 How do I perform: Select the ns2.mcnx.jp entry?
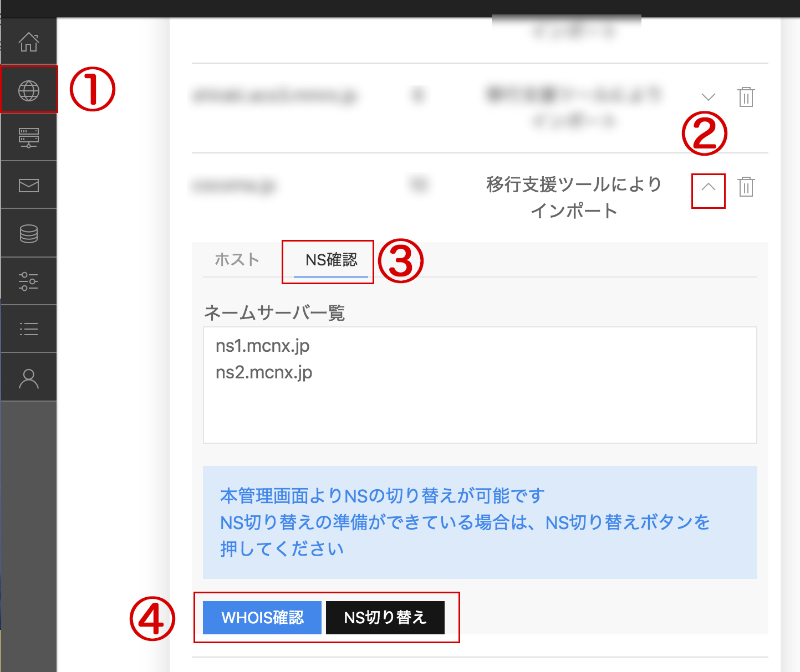pyautogui.click(x=264, y=372)
